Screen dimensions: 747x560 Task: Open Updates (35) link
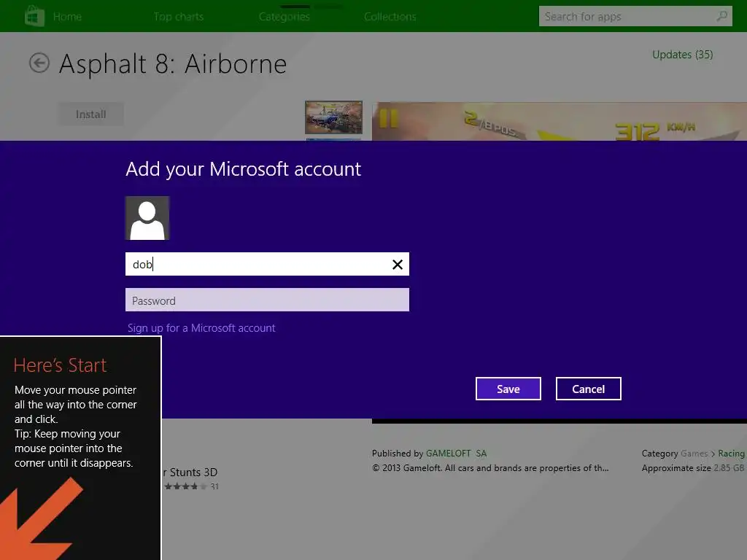coord(682,55)
